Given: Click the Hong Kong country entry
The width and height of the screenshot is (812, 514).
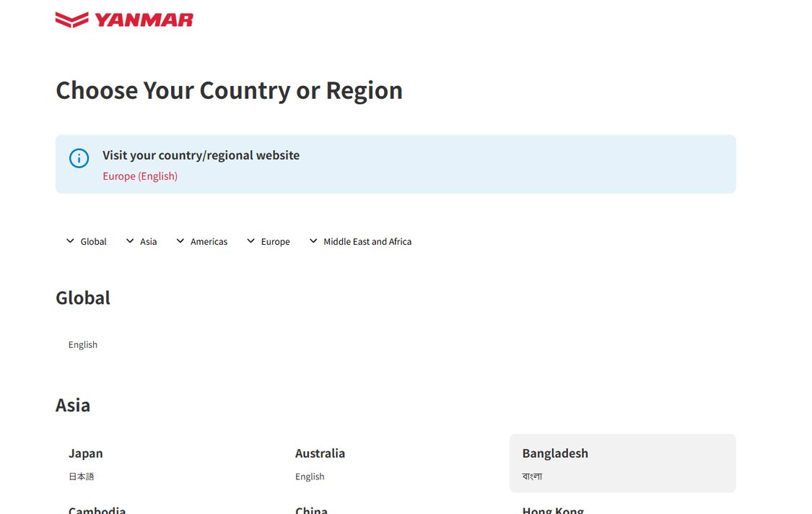Looking at the screenshot, I should pyautogui.click(x=553, y=510).
